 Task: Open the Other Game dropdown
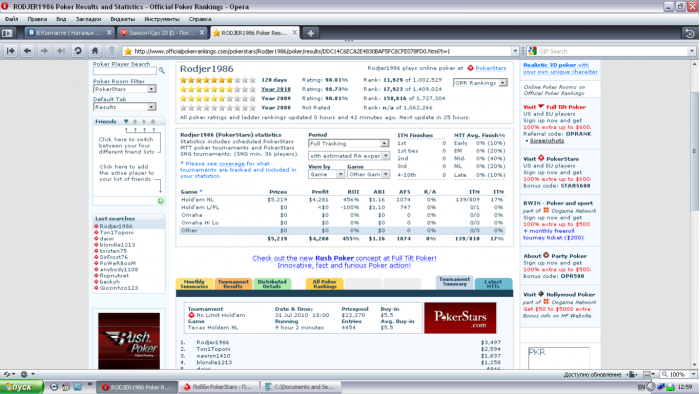click(368, 174)
